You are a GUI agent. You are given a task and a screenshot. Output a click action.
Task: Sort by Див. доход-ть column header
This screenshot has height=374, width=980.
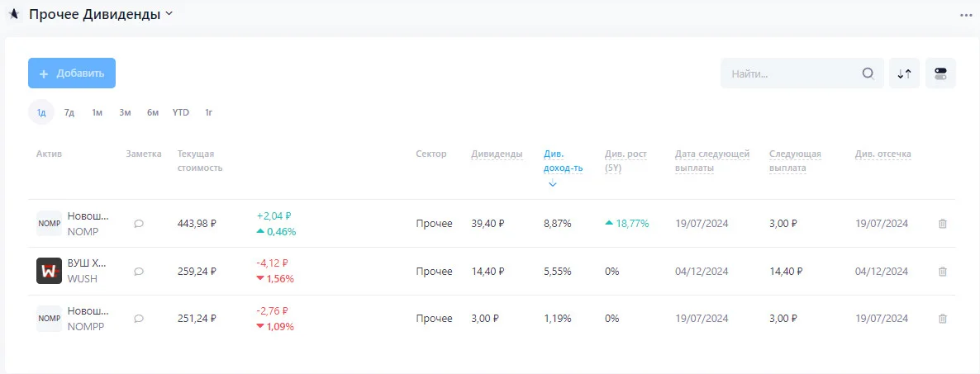click(x=563, y=160)
